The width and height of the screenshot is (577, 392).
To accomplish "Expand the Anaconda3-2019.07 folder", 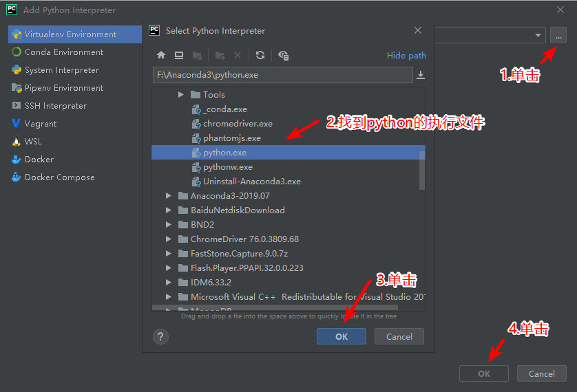I will 168,195.
